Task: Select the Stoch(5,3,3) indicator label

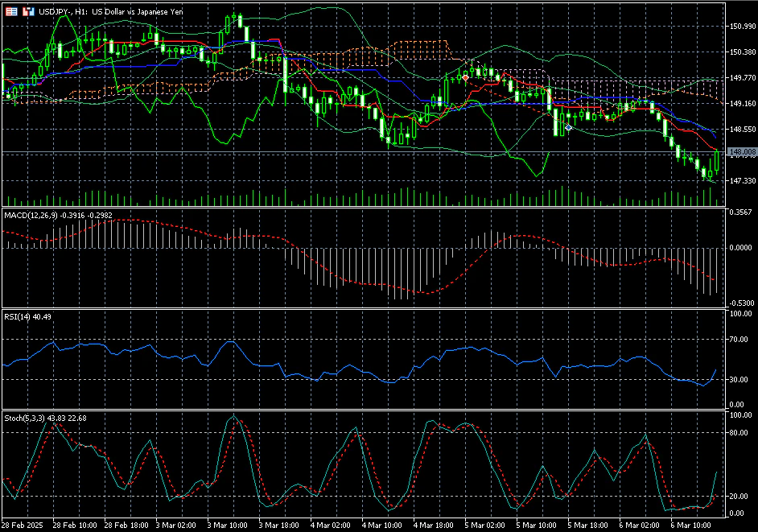Action: 24,419
